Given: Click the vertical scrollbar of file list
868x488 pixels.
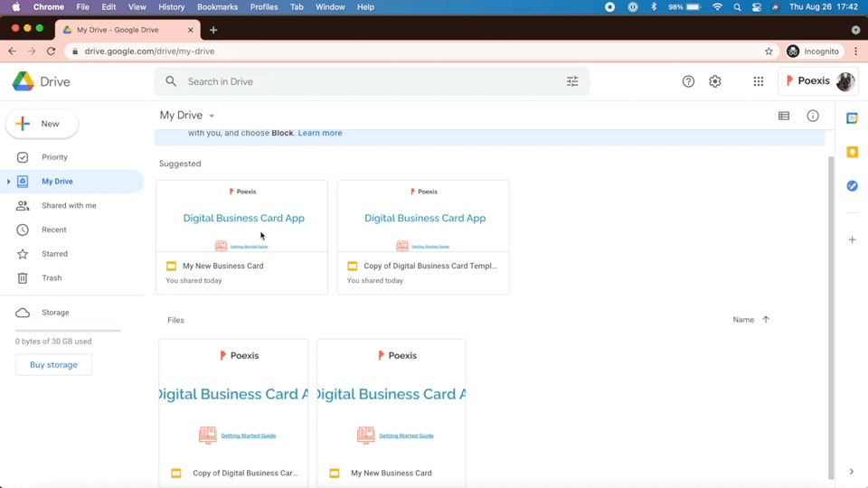Looking at the screenshot, I should (830, 317).
